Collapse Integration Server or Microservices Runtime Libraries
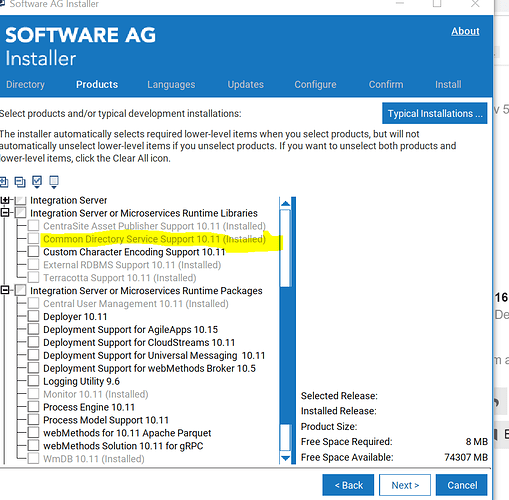 point(5,213)
